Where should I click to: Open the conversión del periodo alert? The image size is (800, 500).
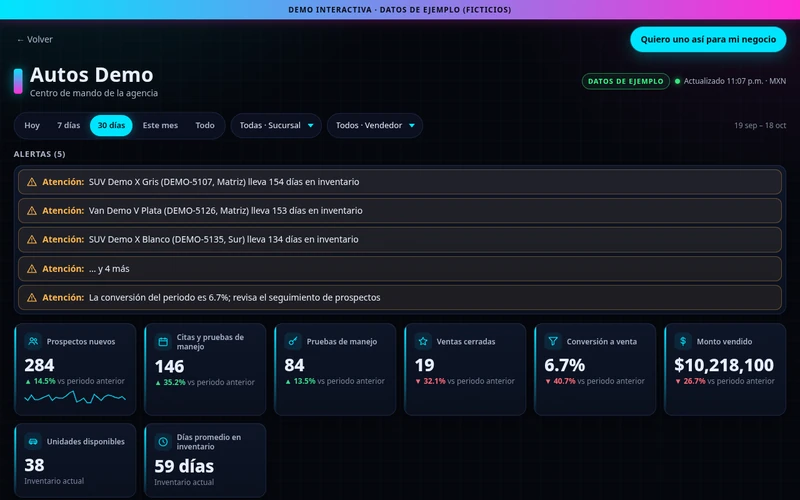click(399, 297)
